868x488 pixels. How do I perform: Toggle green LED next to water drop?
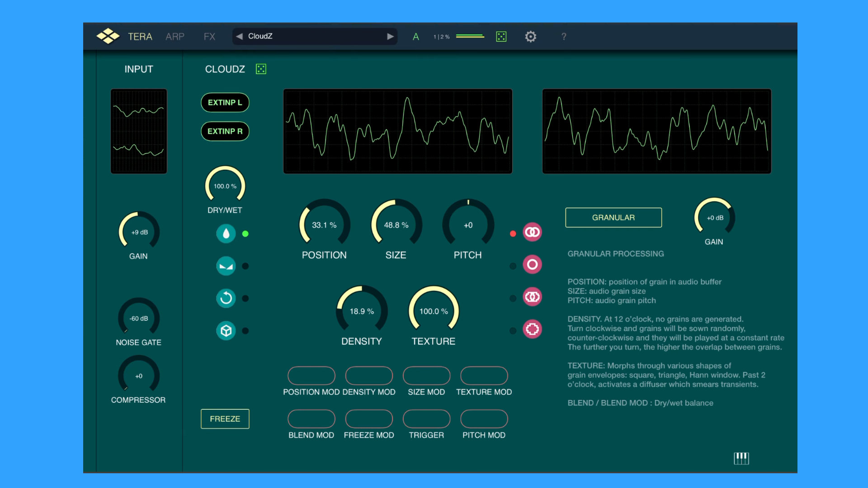pyautogui.click(x=245, y=234)
